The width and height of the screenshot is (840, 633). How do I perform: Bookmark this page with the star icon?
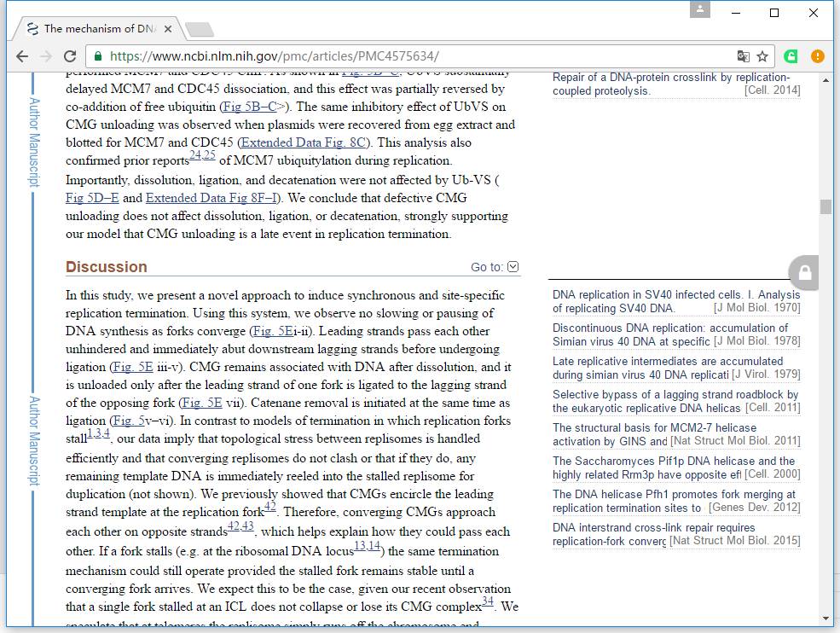[762, 56]
